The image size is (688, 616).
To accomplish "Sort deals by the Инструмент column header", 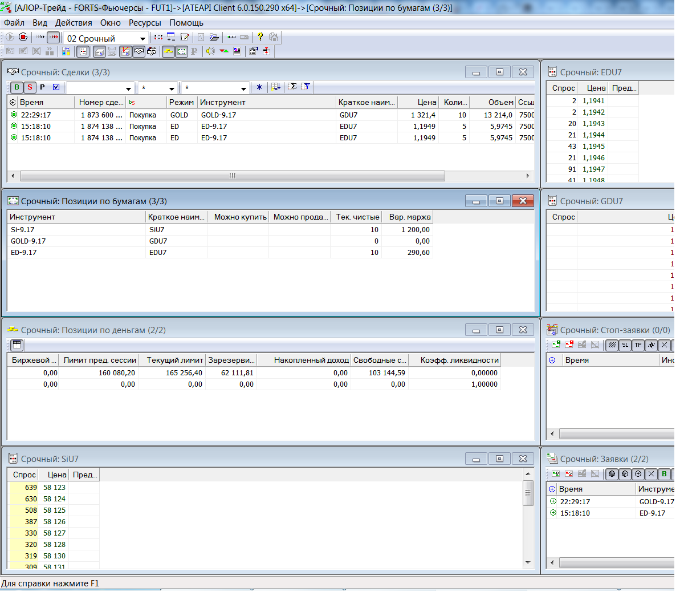I will click(x=266, y=102).
